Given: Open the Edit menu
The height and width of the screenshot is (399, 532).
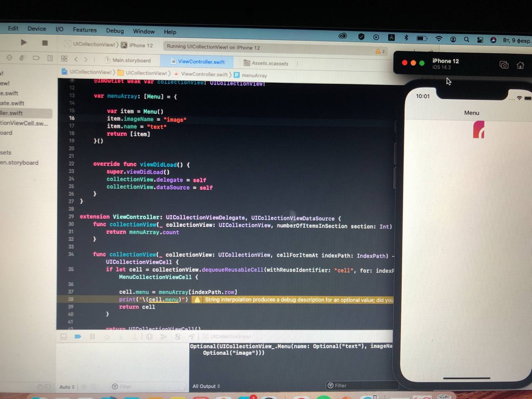Looking at the screenshot, I should tap(13, 28).
